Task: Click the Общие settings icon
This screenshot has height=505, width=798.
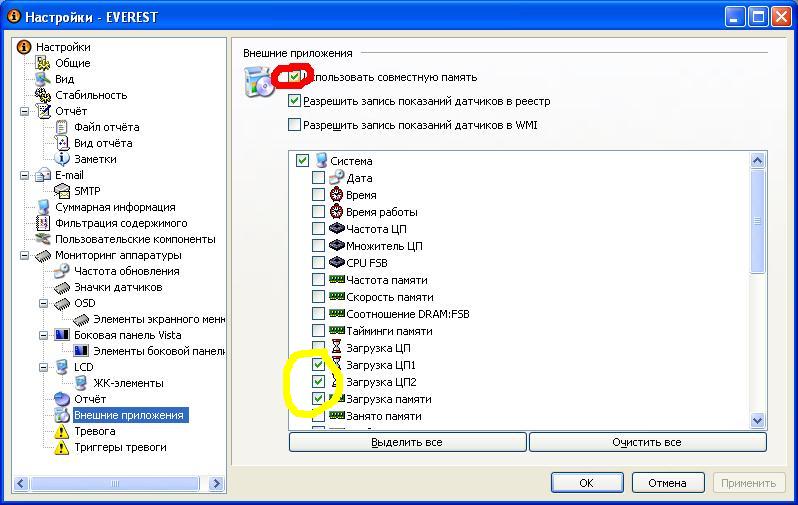Action: pos(43,63)
